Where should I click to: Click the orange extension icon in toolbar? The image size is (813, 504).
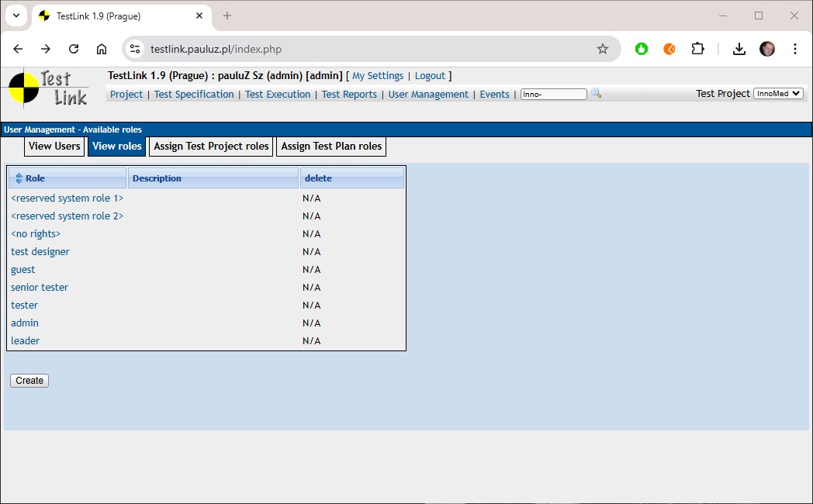(669, 49)
